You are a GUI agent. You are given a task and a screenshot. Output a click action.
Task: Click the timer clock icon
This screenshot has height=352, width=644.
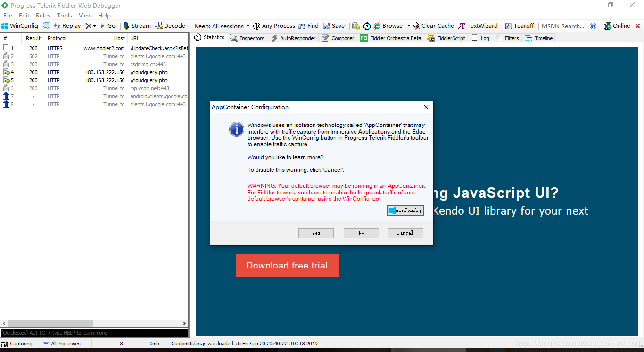pyautogui.click(x=367, y=26)
